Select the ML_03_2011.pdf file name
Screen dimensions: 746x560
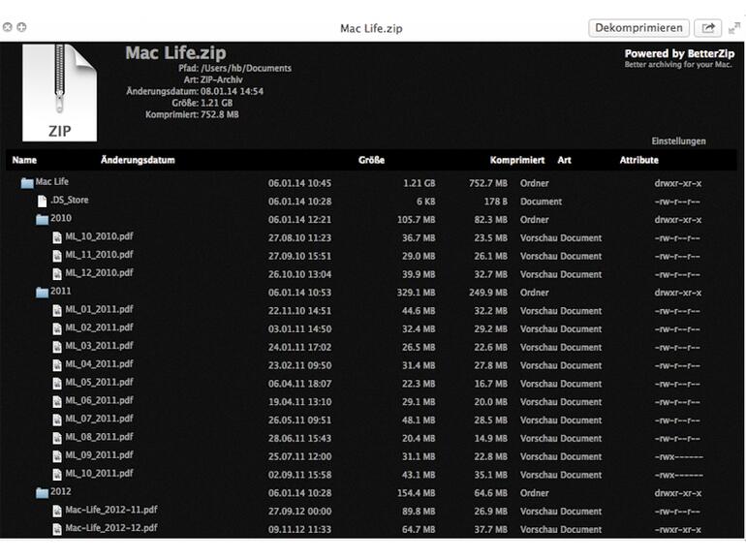coord(99,346)
